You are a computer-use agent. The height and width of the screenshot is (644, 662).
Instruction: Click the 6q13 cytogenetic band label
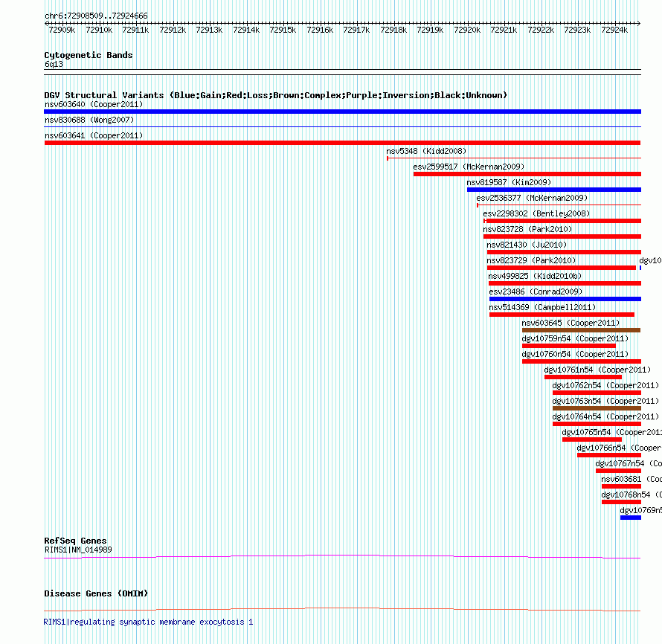pyautogui.click(x=54, y=64)
